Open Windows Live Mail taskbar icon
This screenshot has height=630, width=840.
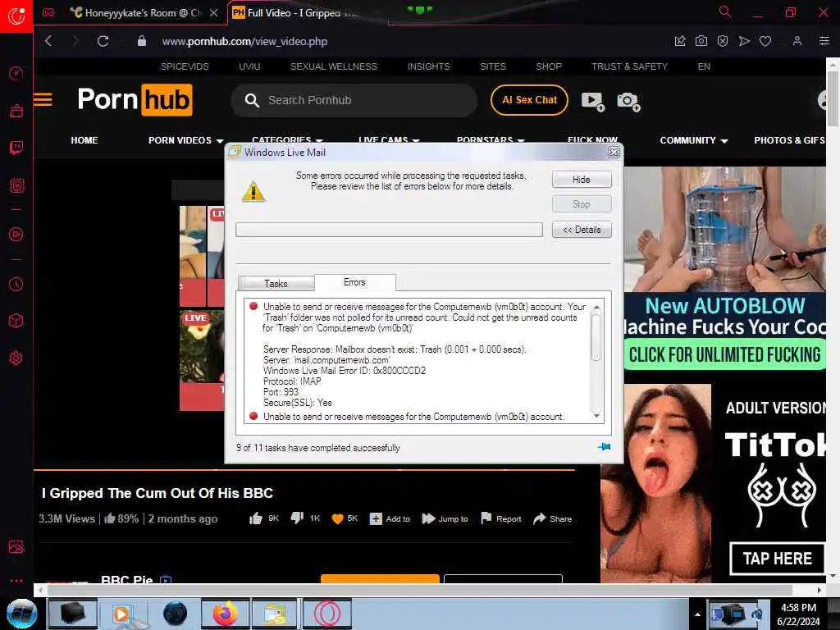pyautogui.click(x=276, y=614)
